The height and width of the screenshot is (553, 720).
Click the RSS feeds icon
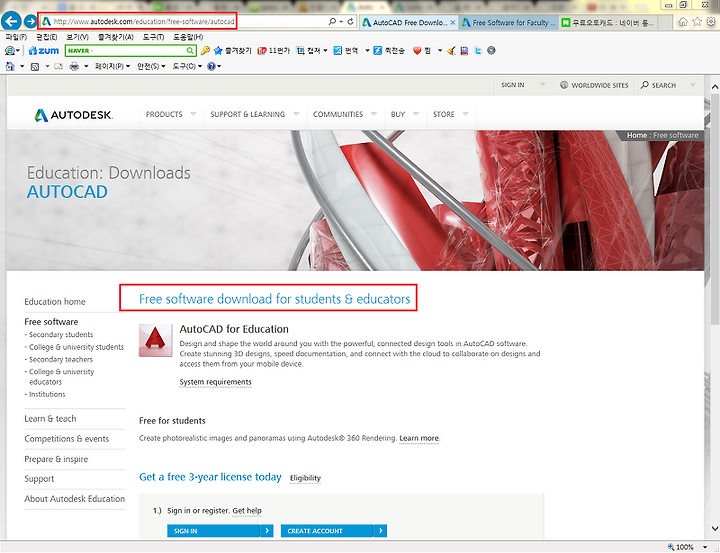pyautogui.click(x=35, y=67)
